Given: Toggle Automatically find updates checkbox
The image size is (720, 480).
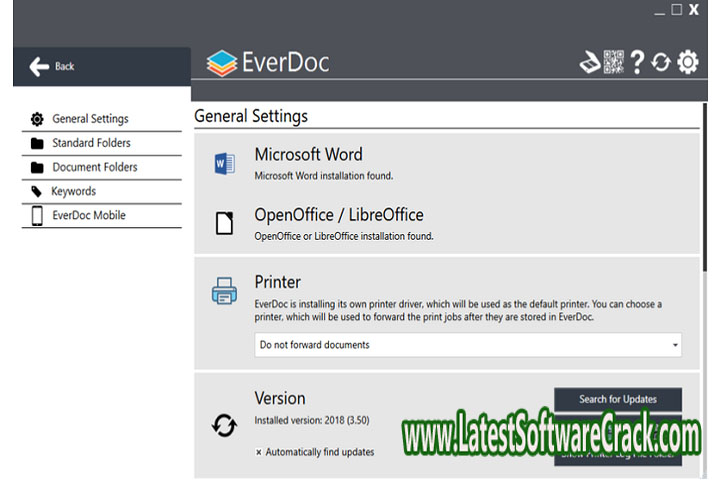Looking at the screenshot, I should click(x=259, y=452).
